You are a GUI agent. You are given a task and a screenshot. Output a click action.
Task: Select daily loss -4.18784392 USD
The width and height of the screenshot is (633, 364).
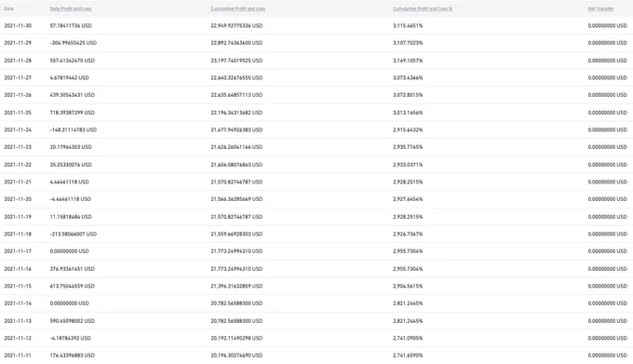(70, 338)
